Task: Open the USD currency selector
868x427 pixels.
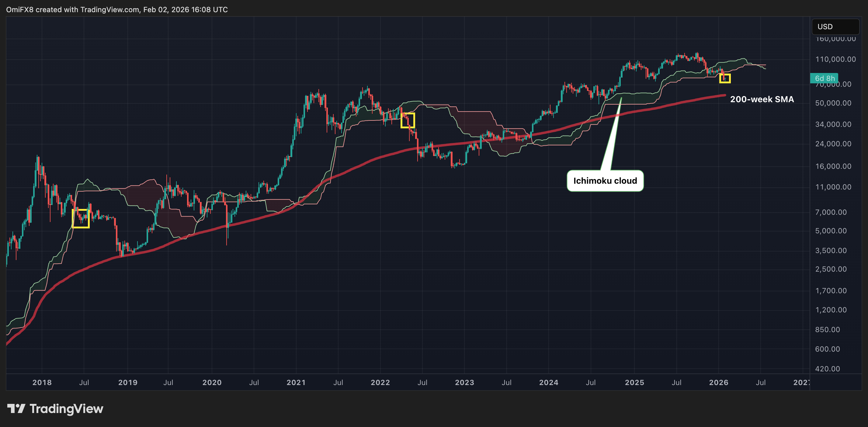Action: click(x=835, y=27)
